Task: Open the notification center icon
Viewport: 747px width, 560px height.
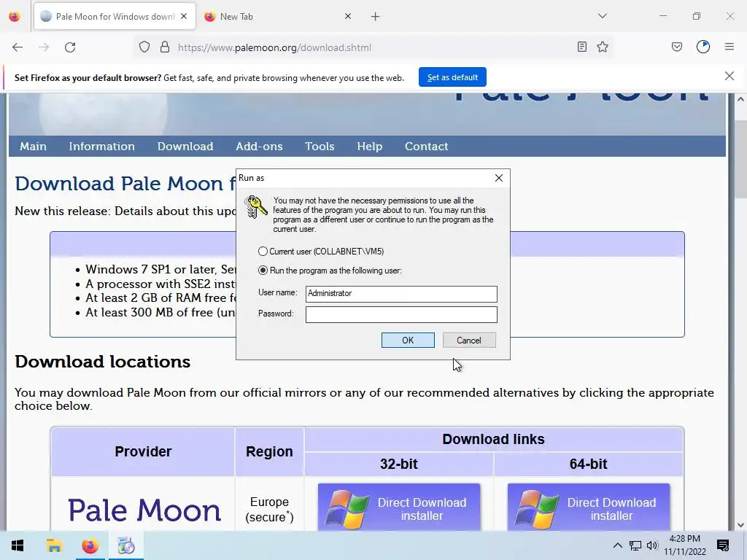Action: [x=723, y=545]
